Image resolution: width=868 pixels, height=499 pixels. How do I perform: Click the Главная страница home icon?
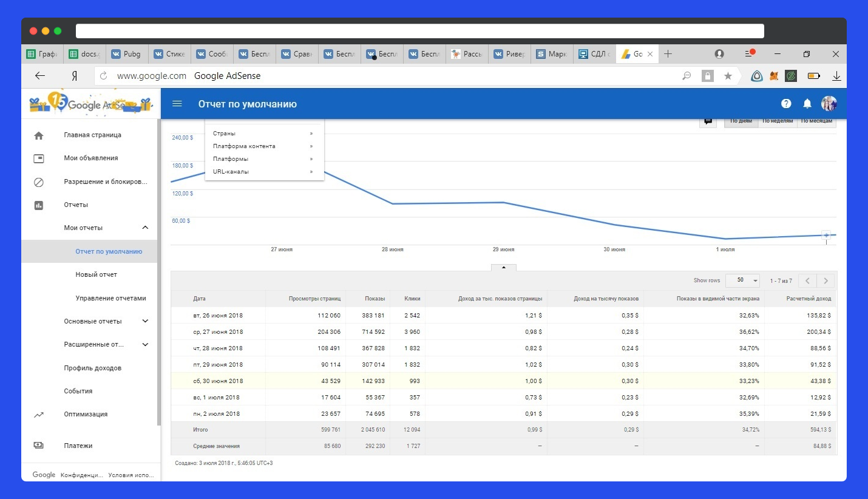pos(39,135)
